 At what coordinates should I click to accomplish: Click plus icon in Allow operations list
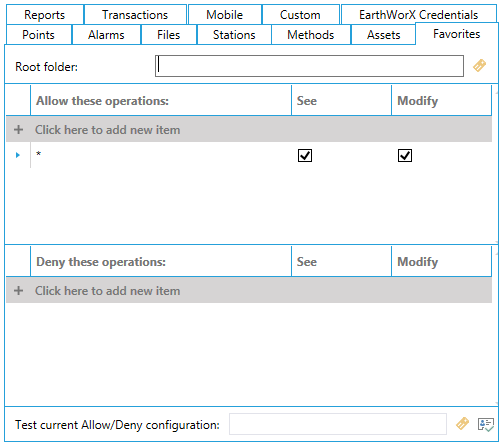[19, 129]
